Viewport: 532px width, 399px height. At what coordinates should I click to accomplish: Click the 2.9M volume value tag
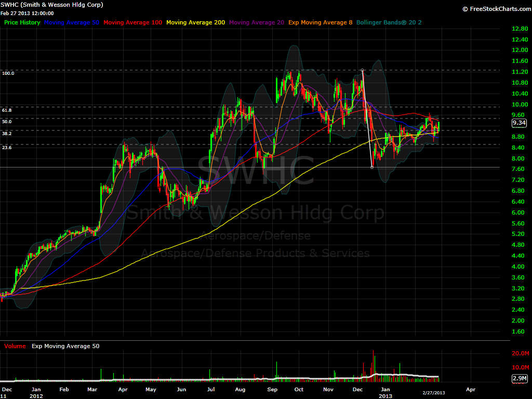[x=519, y=378]
